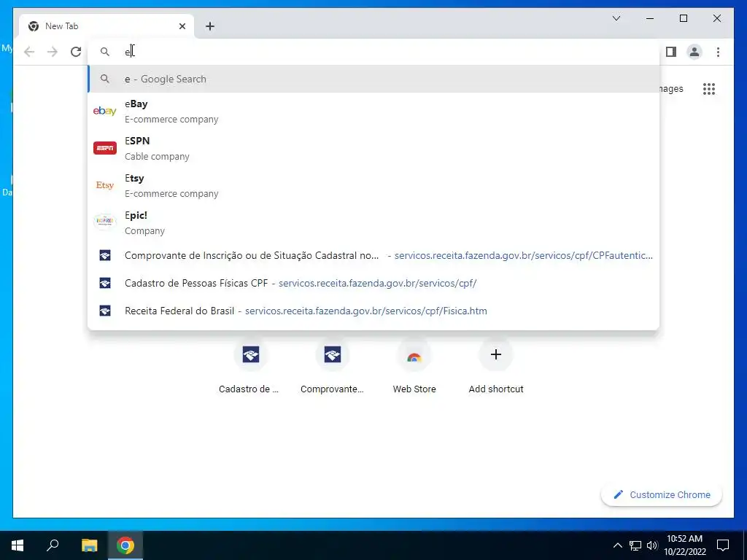Open the taskbar clock and date
Screen dimensions: 747x560
coord(684,545)
